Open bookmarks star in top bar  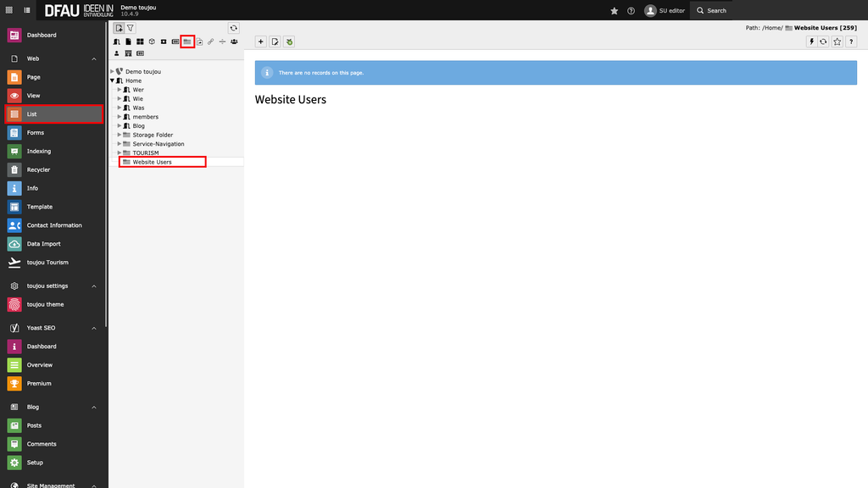pos(615,10)
